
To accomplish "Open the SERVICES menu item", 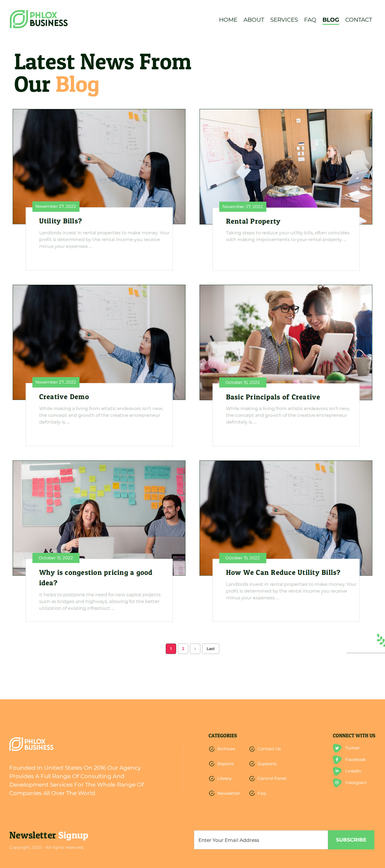I will [284, 20].
